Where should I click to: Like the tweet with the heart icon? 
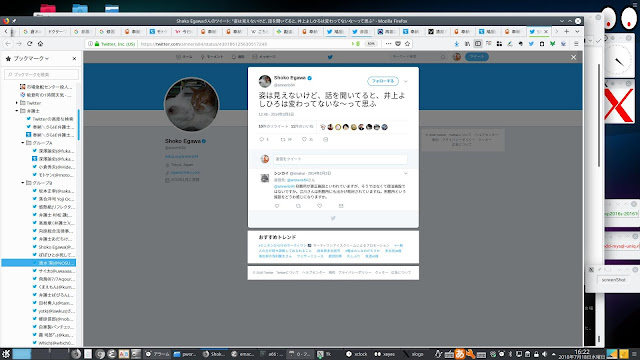(304, 140)
